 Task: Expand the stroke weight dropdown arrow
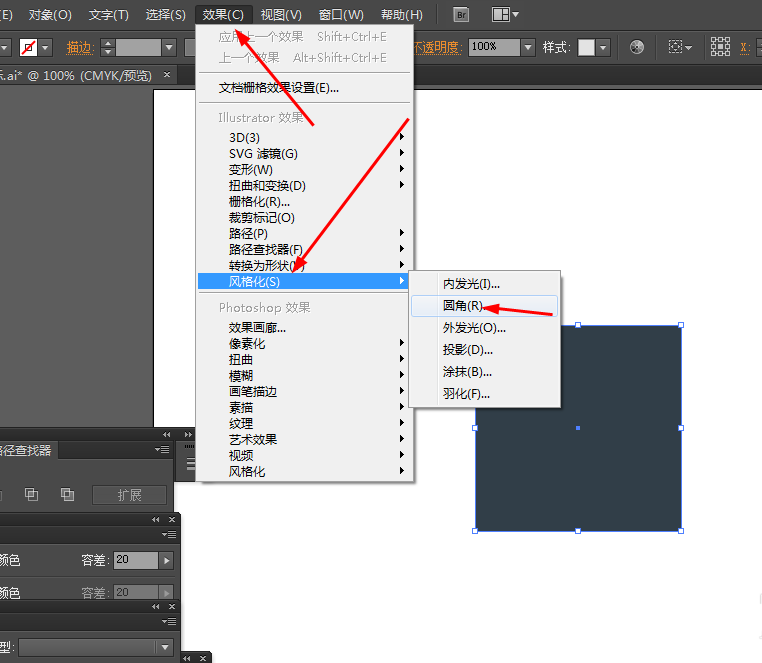tap(168, 47)
